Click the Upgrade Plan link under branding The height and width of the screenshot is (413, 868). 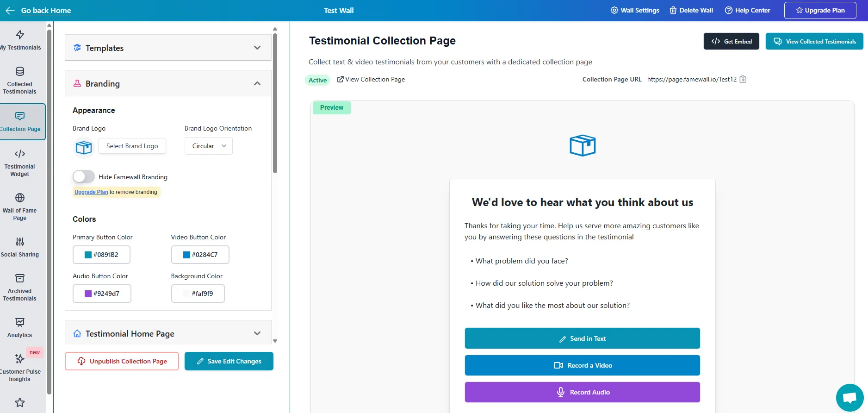91,192
